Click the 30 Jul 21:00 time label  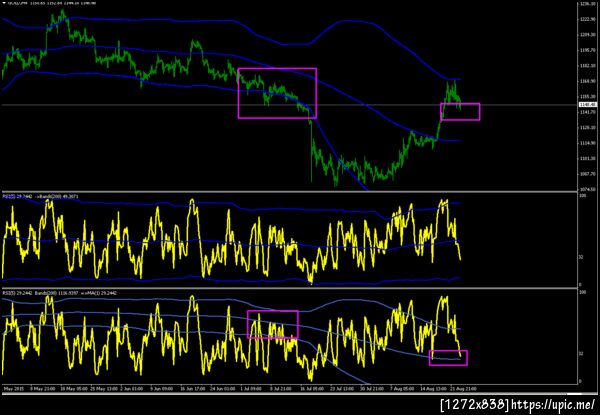pyautogui.click(x=372, y=388)
